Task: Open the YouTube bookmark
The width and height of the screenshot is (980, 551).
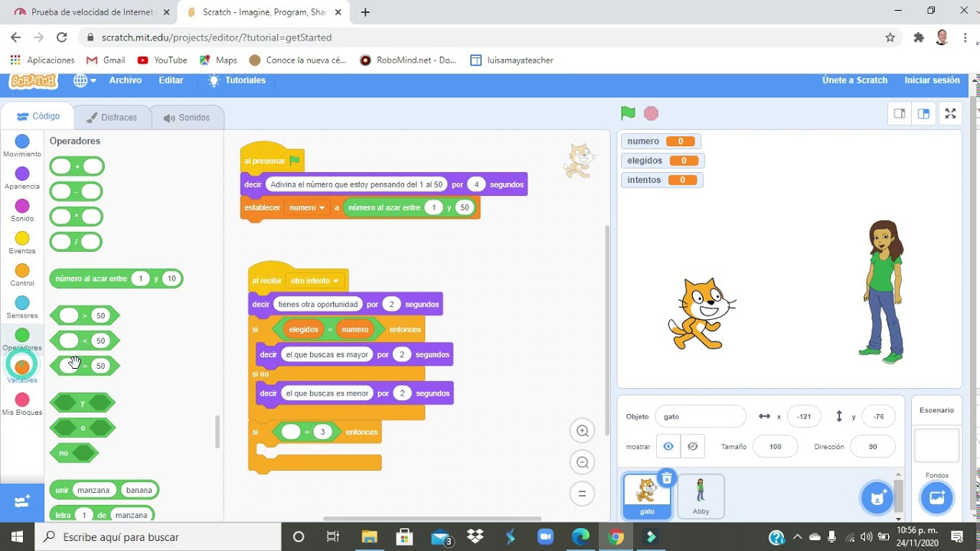Action: tap(162, 60)
